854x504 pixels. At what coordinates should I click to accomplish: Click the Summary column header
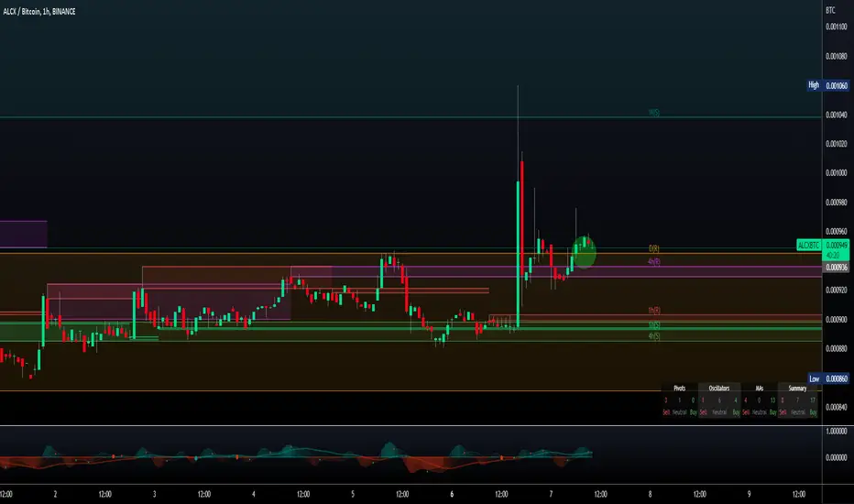[797, 389]
